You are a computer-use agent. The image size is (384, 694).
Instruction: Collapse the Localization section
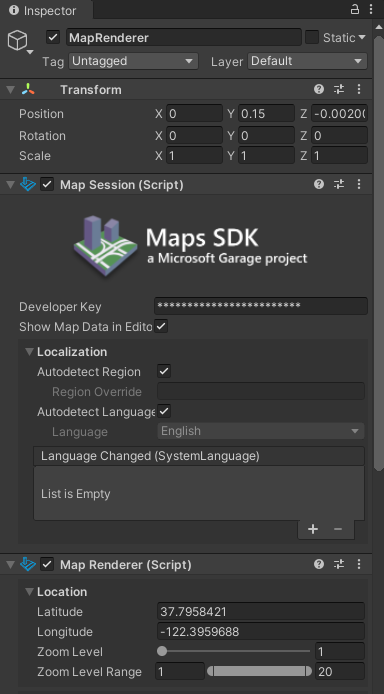click(x=30, y=352)
